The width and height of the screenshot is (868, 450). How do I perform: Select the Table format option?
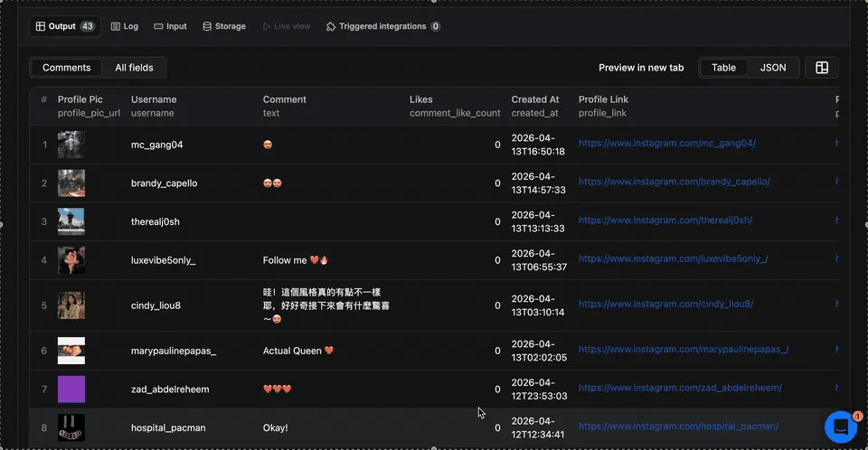click(x=723, y=68)
